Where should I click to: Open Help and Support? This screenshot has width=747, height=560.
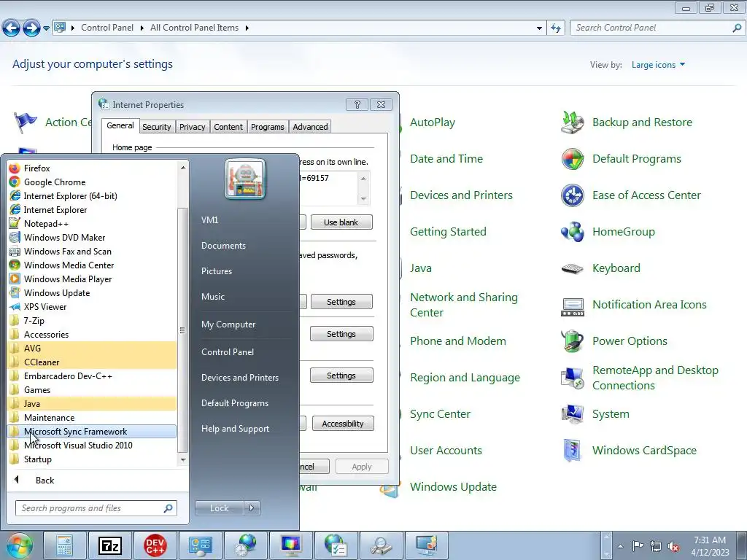point(235,429)
